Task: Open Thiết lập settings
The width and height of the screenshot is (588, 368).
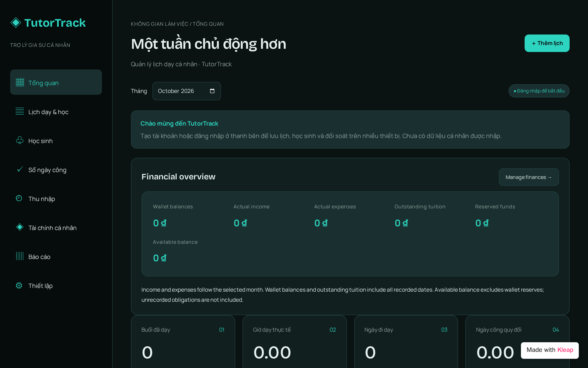Action: click(x=56, y=285)
